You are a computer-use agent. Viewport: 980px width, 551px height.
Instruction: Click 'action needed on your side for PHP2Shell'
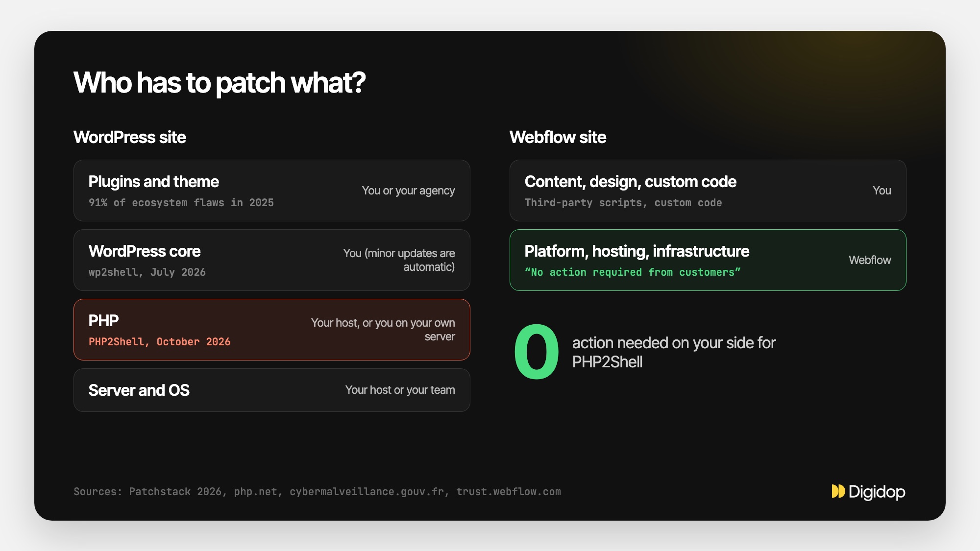674,352
